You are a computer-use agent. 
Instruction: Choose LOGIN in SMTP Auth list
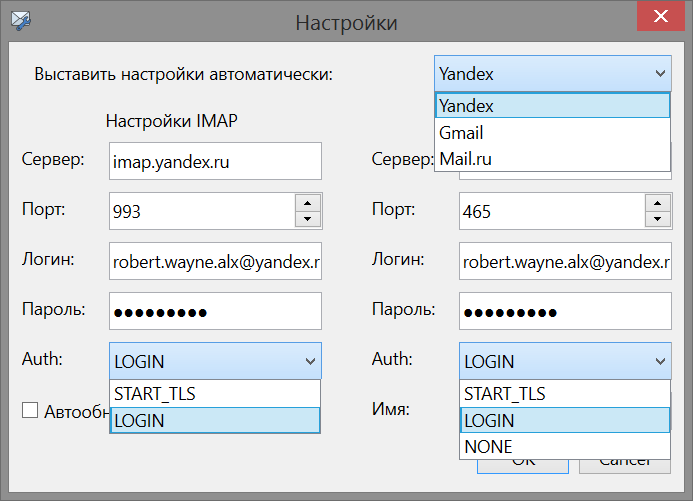(565, 420)
